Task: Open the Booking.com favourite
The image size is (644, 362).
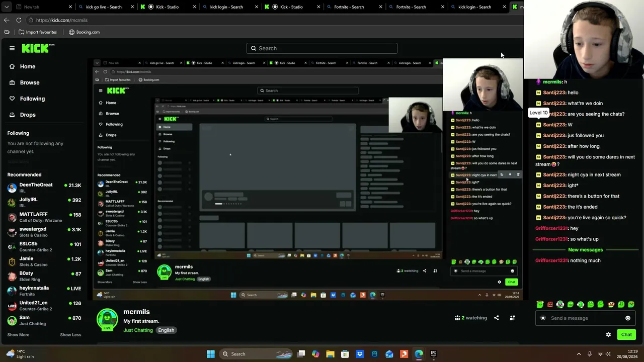Action: point(85,32)
